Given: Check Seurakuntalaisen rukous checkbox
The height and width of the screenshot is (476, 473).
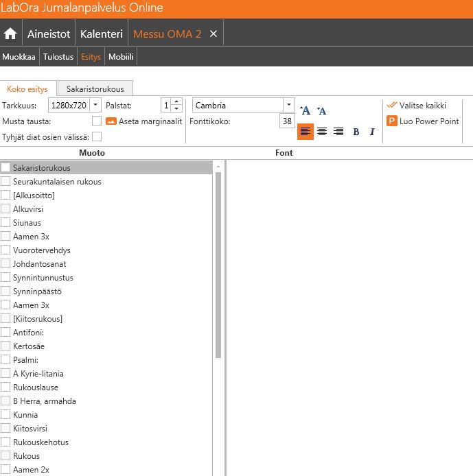Looking at the screenshot, I should 5,181.
